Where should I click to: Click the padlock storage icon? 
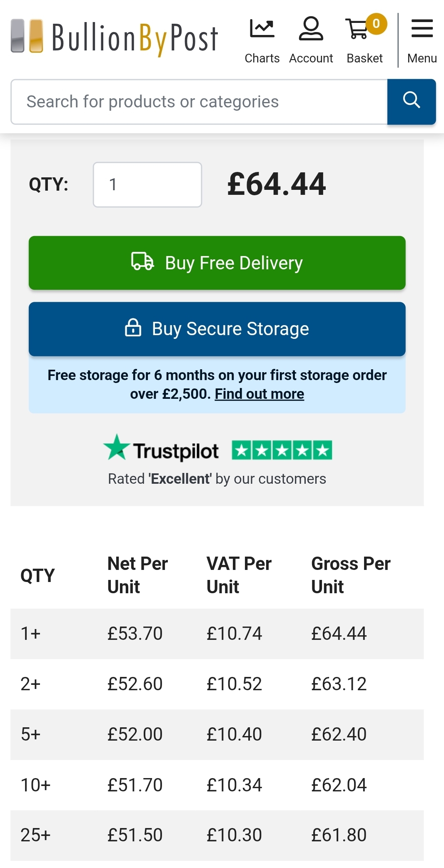click(x=133, y=327)
